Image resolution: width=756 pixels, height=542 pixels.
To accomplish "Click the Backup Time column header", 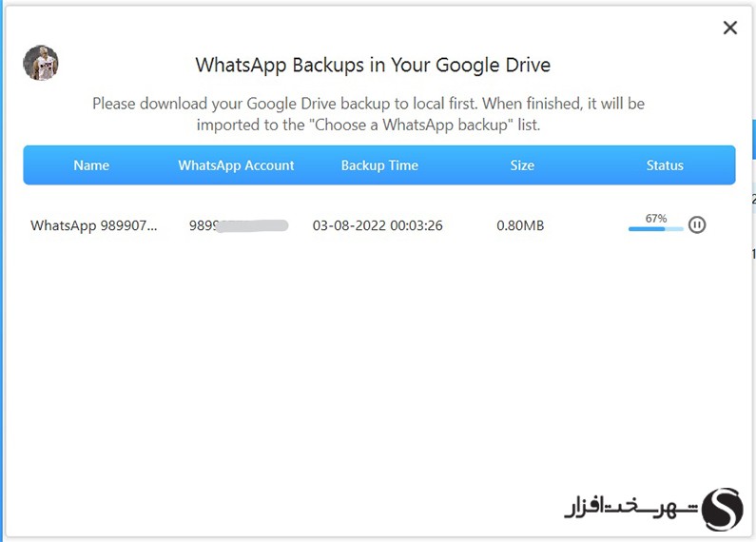I will click(x=379, y=165).
